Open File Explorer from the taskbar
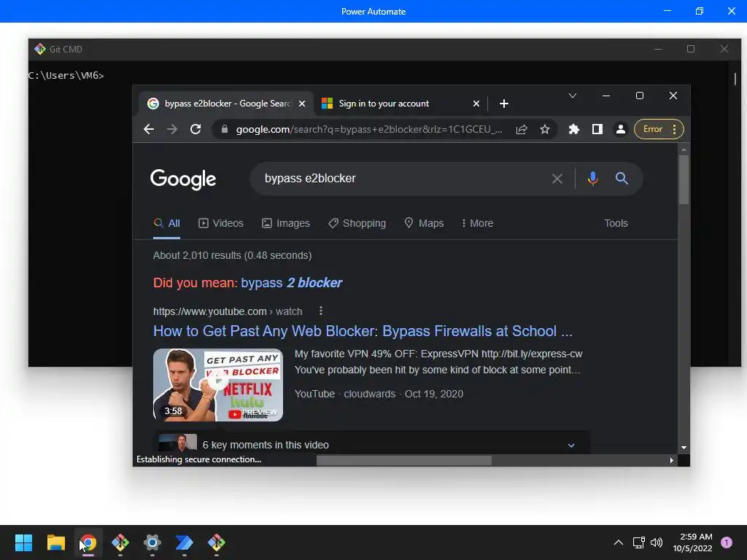 55,542
